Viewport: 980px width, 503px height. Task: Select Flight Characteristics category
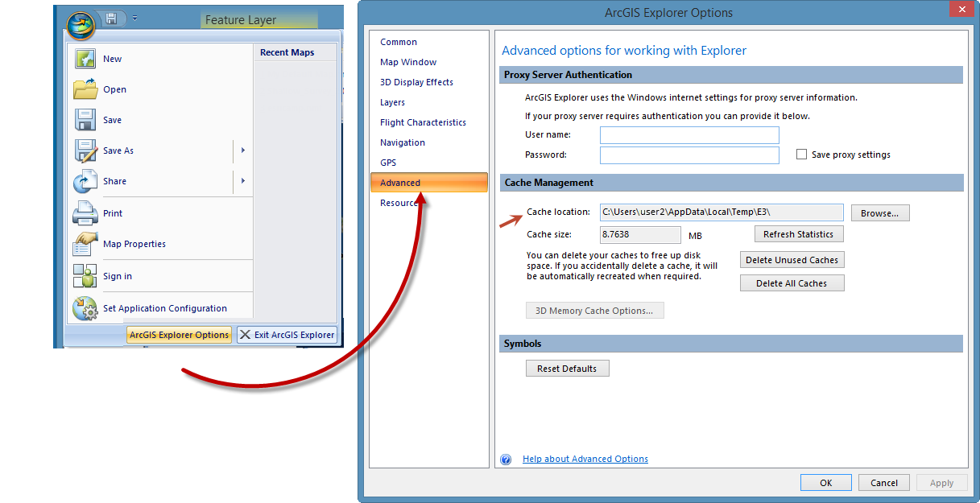[423, 122]
